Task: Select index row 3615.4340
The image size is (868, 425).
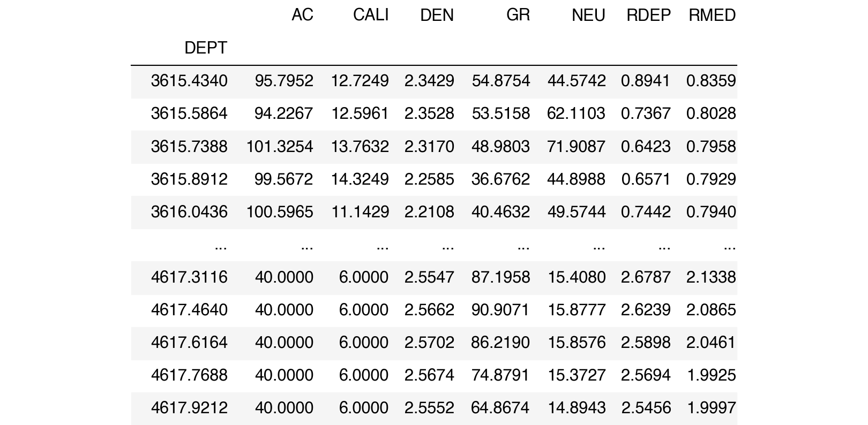Action: [x=189, y=81]
